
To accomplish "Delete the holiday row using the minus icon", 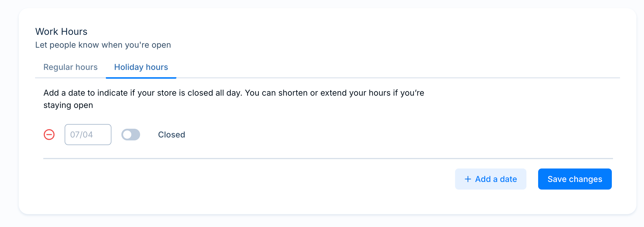I will coord(49,135).
